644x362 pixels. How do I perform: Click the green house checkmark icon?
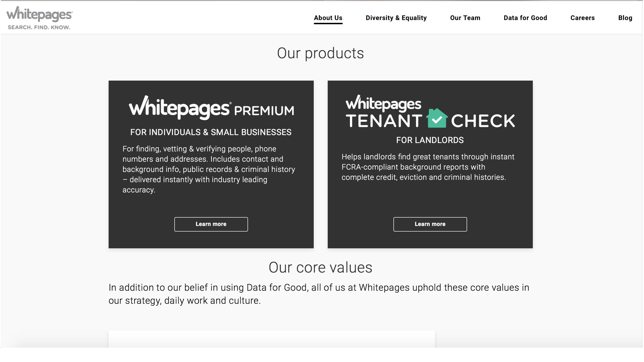point(437,118)
